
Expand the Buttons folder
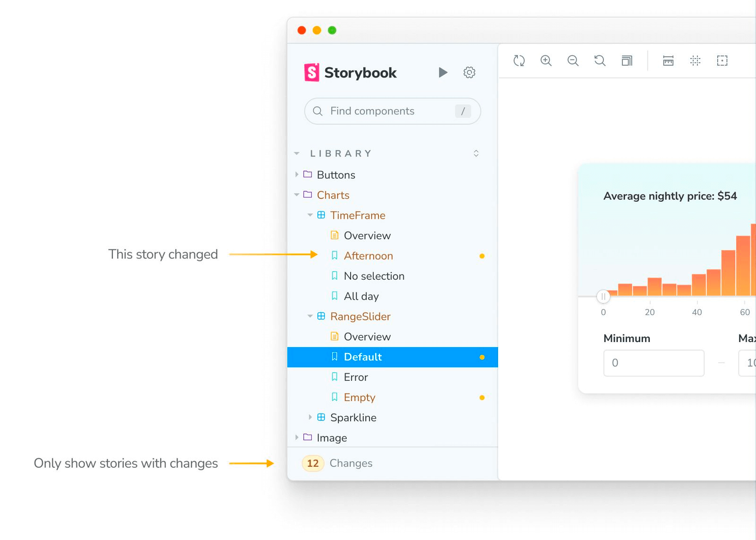297,174
